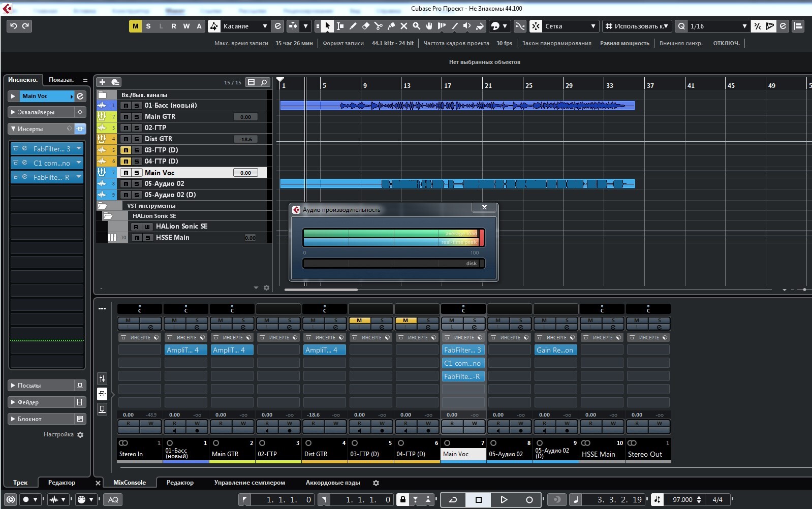Switch to the Показат. tab

(61, 80)
